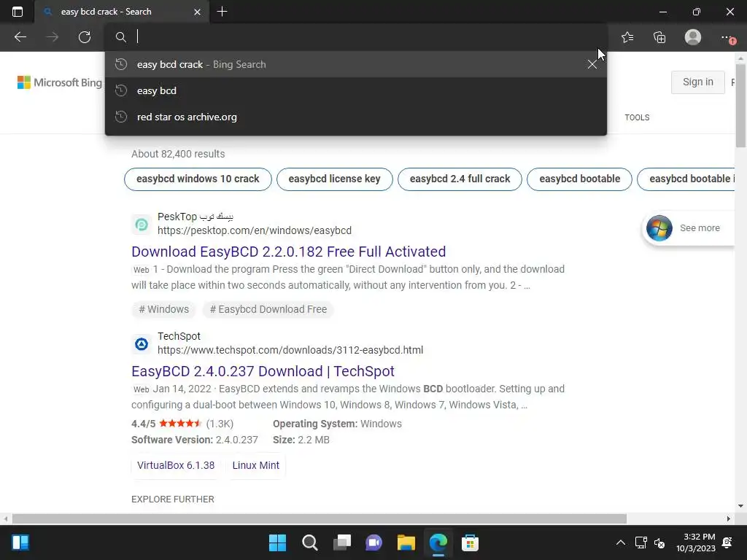The width and height of the screenshot is (747, 560).
Task: Open the notification center bell icon
Action: (x=727, y=542)
